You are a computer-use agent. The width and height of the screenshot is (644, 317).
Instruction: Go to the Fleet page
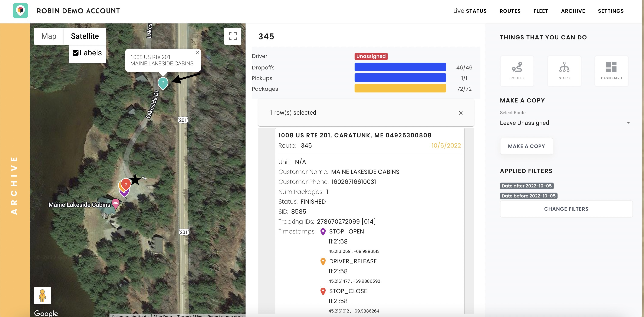click(x=540, y=11)
